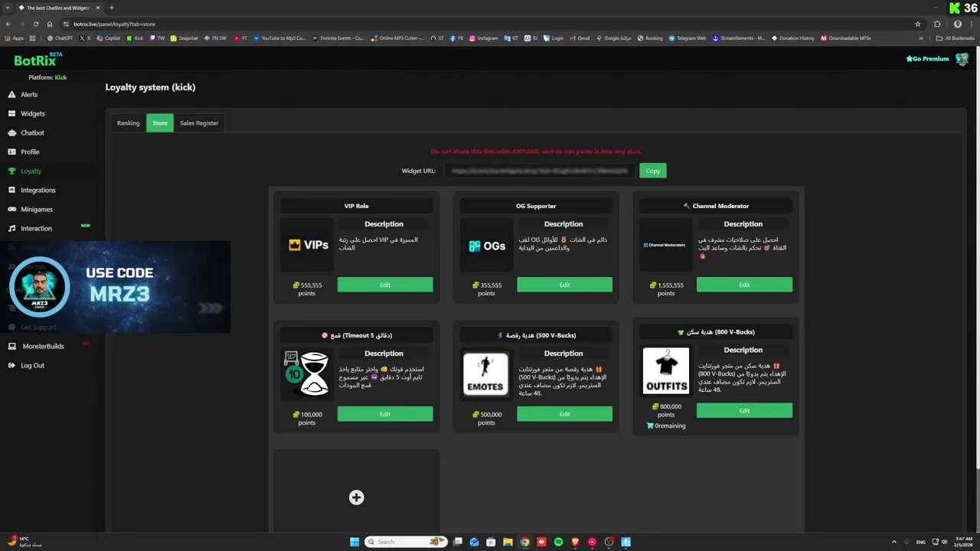Image resolution: width=980 pixels, height=551 pixels.
Task: Open the Interaction section
Action: coord(36,228)
